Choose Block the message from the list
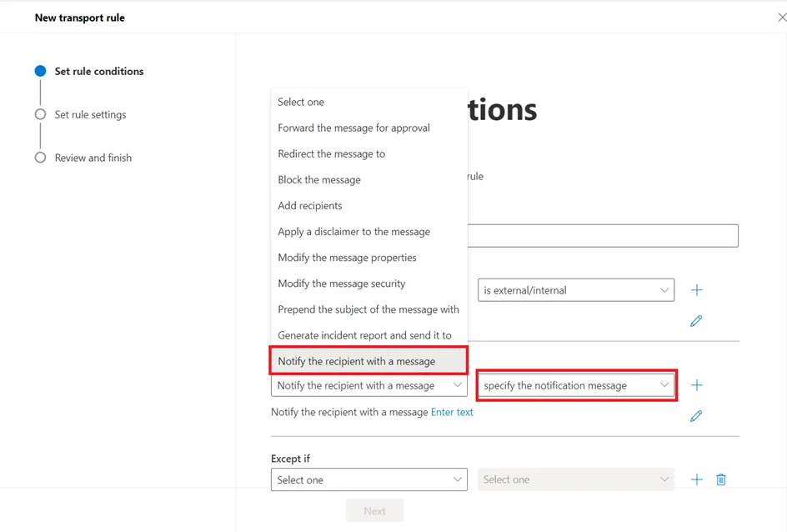This screenshot has height=532, width=787. [x=319, y=180]
